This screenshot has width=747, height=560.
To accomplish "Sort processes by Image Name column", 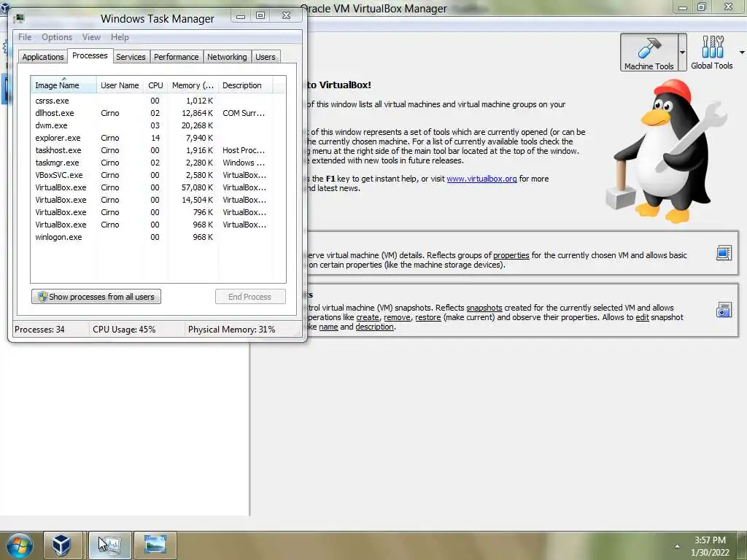I will click(63, 85).
